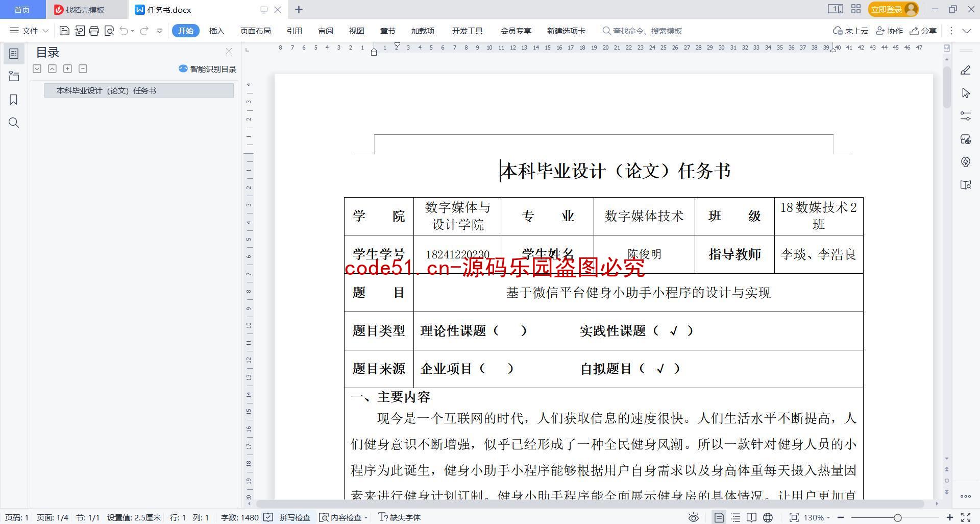Open the more options dots next to 分享
This screenshot has width=980, height=524.
951,31
